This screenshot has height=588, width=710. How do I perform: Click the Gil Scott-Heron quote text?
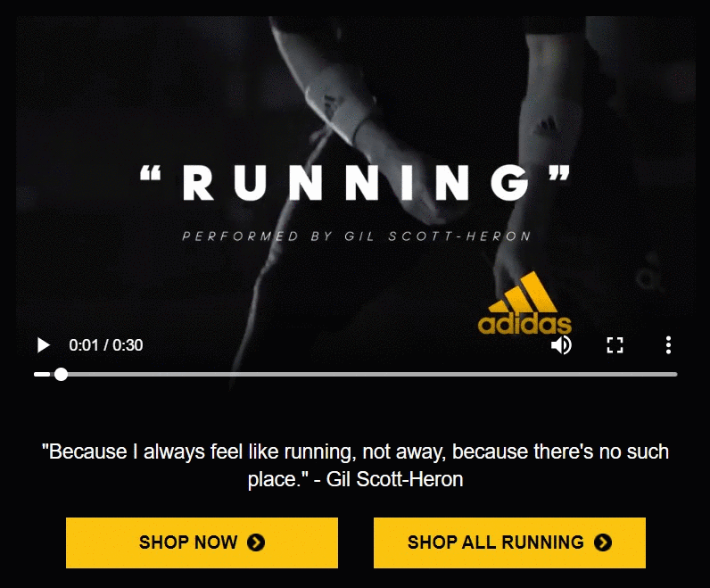click(x=355, y=465)
